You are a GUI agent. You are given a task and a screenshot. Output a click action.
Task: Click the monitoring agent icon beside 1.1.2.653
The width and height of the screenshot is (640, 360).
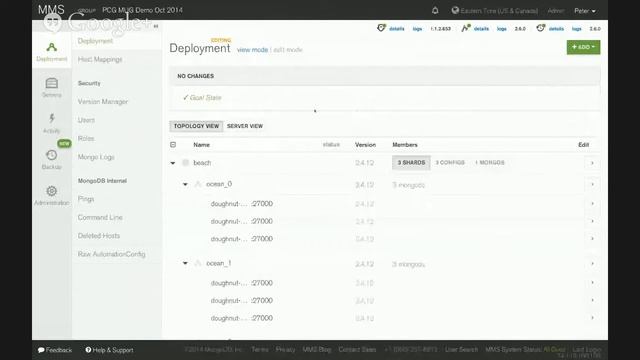coord(381,28)
